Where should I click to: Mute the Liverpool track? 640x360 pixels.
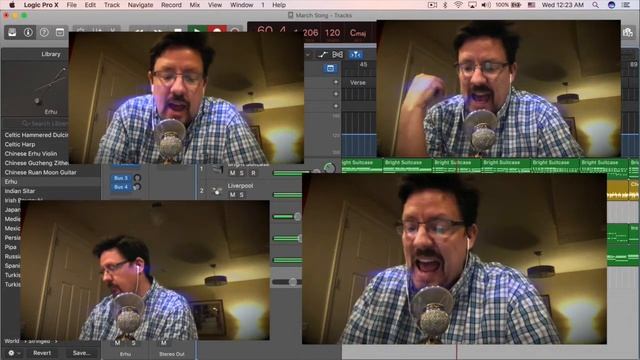tap(232, 195)
